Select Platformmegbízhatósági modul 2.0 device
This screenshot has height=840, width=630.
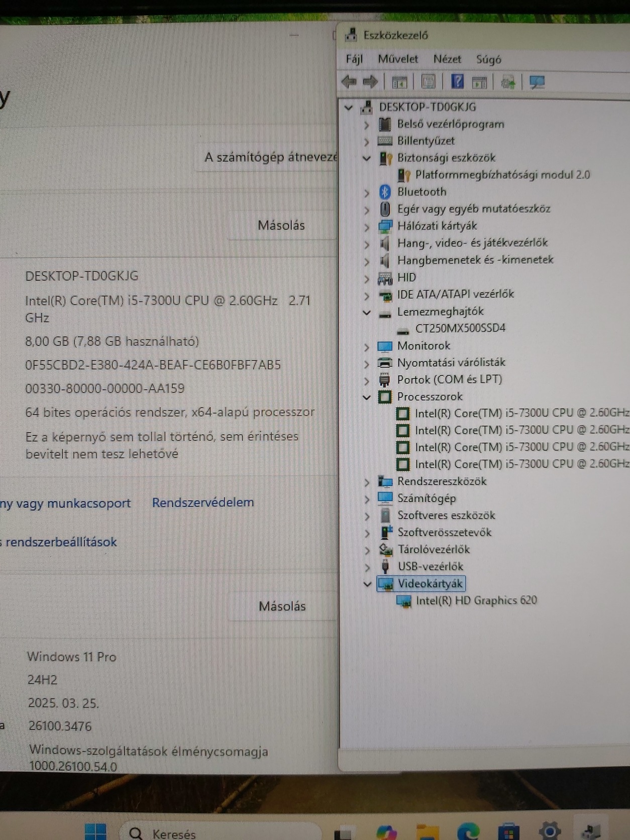coord(502,175)
